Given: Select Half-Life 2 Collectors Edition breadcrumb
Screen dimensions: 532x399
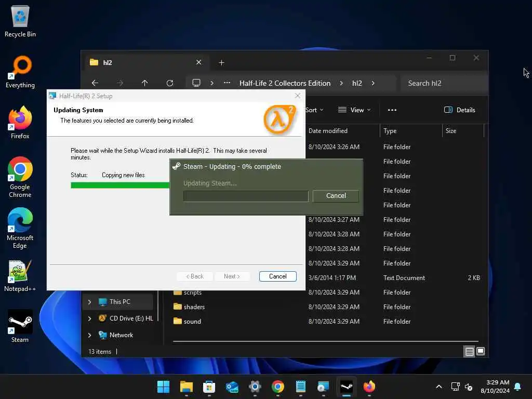Looking at the screenshot, I should click(285, 83).
